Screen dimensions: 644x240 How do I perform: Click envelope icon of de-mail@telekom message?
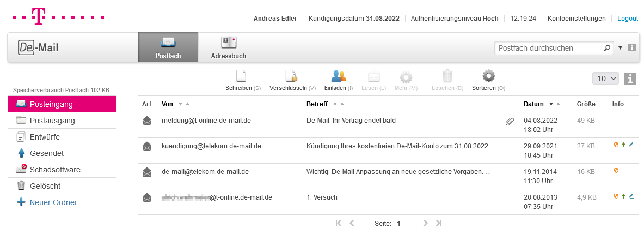[147, 172]
